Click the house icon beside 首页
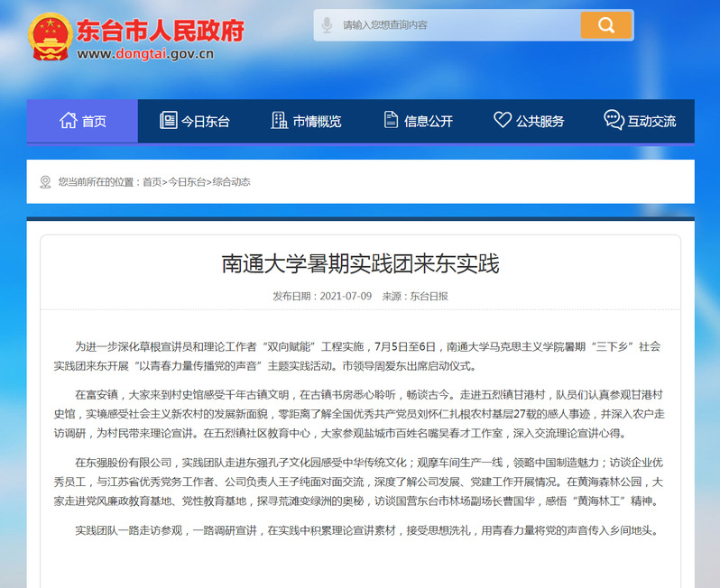Screen dimensions: 720x588 pyautogui.click(x=68, y=121)
